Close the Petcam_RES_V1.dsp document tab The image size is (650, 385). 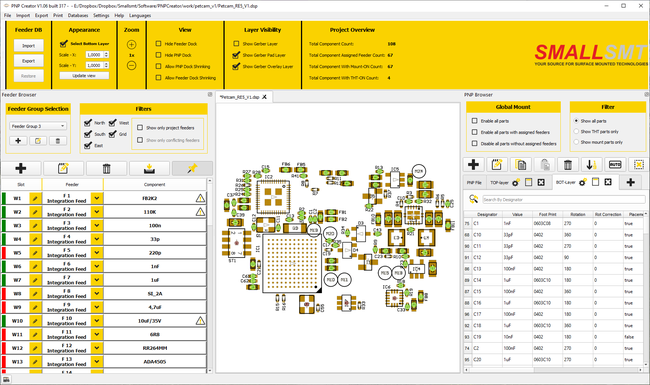tap(264, 97)
